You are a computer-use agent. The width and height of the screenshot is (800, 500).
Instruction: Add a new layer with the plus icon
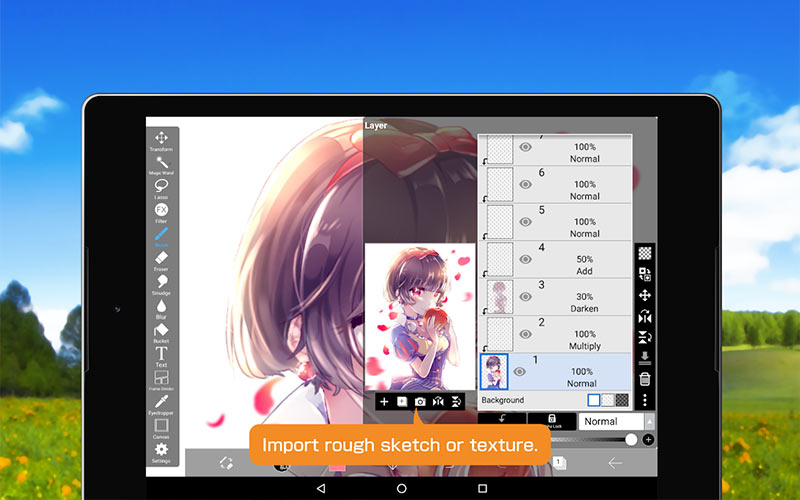point(384,402)
